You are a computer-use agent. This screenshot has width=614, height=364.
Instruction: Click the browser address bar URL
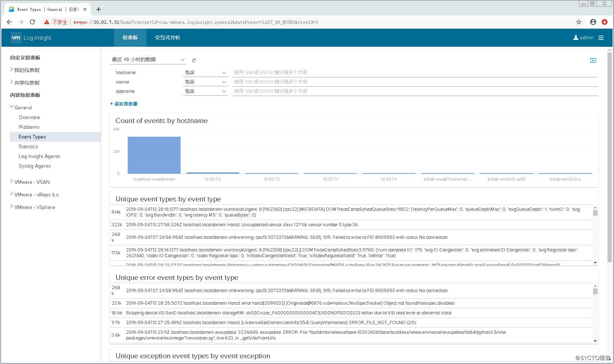point(196,22)
